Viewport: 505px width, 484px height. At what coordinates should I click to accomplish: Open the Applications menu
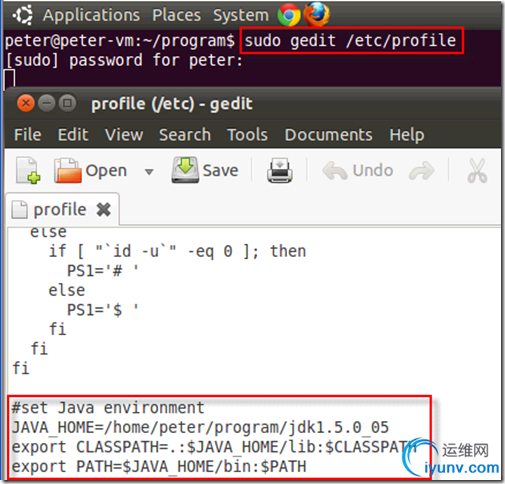coord(91,15)
